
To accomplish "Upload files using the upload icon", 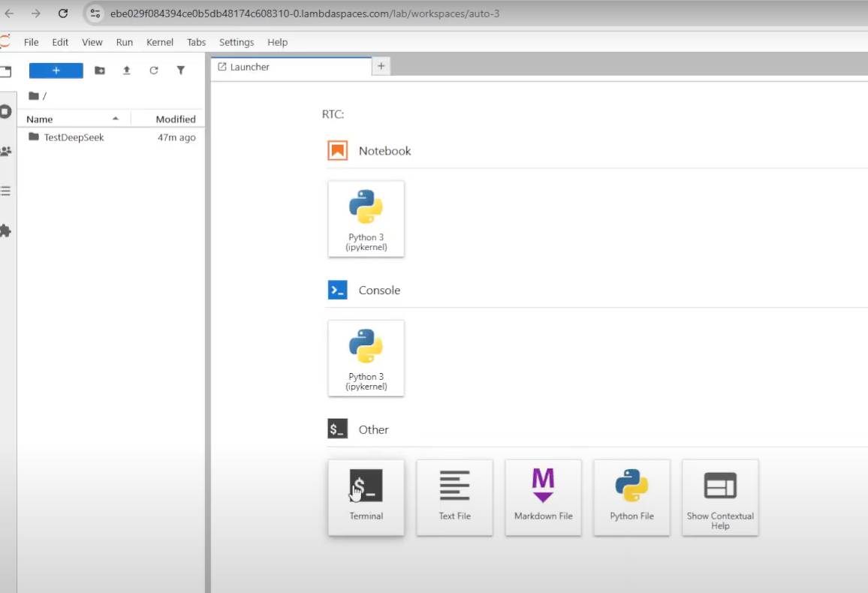I will pos(127,71).
